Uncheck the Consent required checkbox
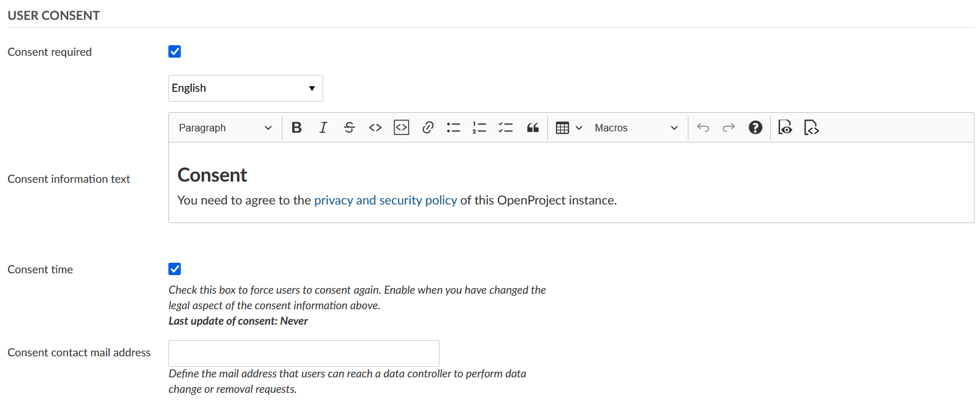The image size is (980, 404). pos(175,51)
